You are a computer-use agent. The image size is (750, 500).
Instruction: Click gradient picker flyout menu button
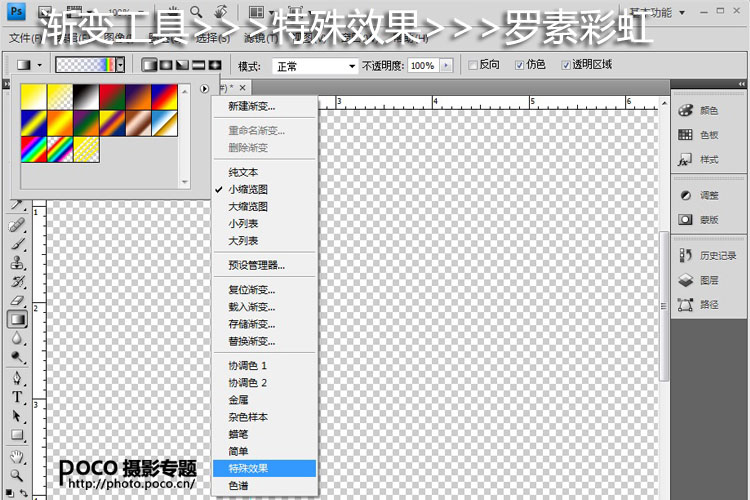click(x=204, y=89)
